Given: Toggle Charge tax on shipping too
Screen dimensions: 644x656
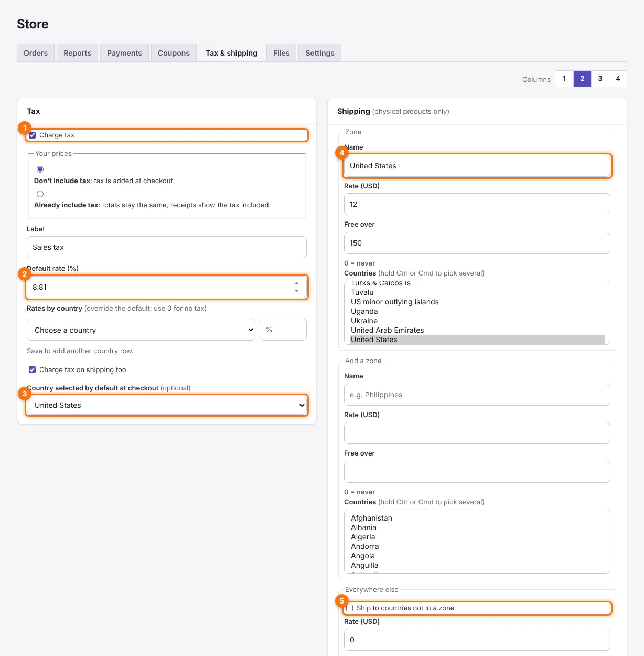Looking at the screenshot, I should tap(33, 370).
